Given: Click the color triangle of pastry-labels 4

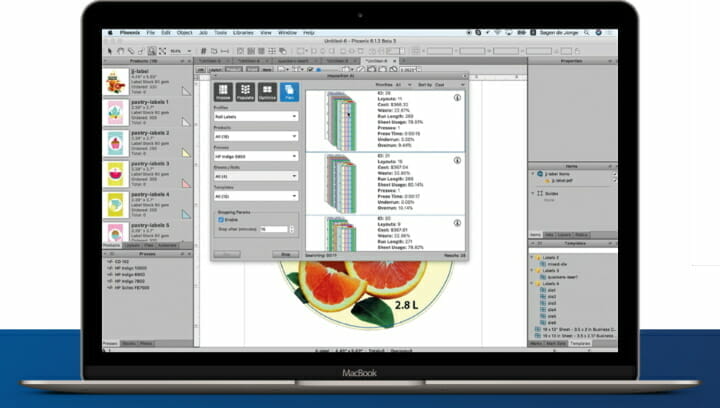Looking at the screenshot, I should (186, 214).
